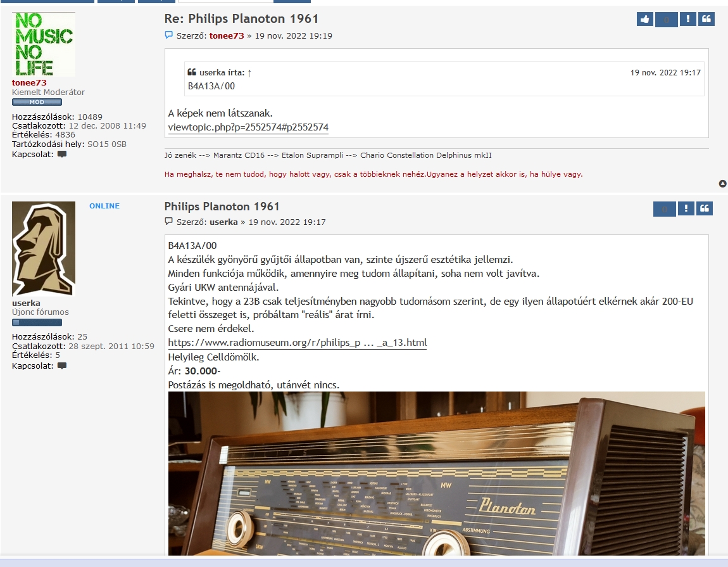The image size is (728, 567).
Task: Click the up arrow in userka's quoted text
Action: 249,73
